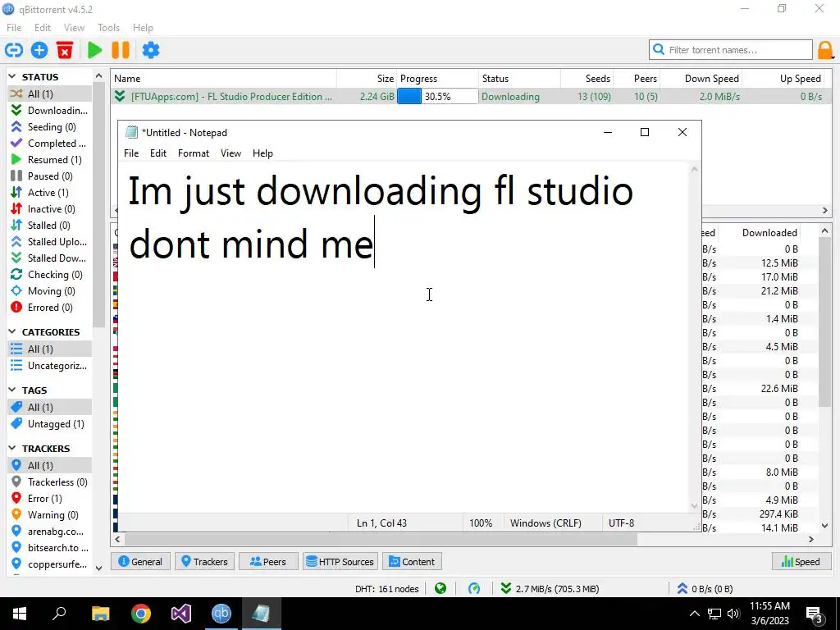
Task: Select bitsearch.to tracker filter
Action: pyautogui.click(x=49, y=547)
